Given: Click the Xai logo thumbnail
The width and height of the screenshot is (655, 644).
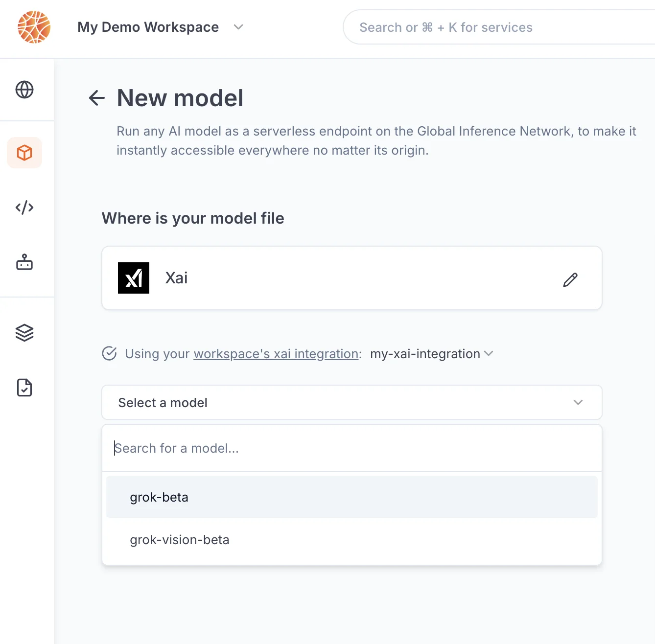Looking at the screenshot, I should 134,278.
